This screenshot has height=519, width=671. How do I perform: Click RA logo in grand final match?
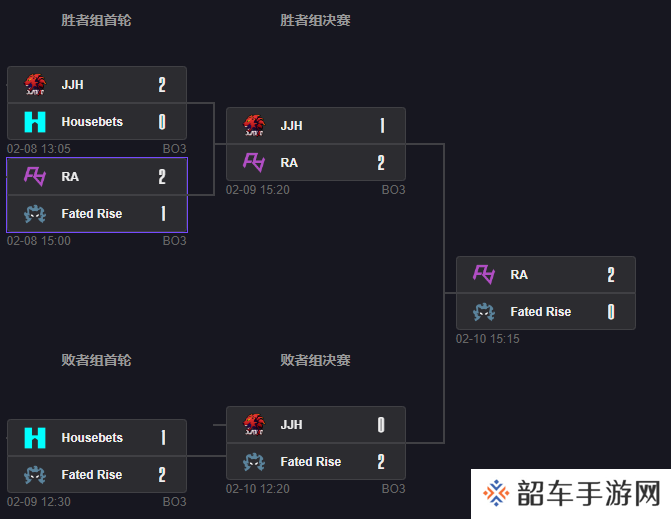tap(484, 274)
